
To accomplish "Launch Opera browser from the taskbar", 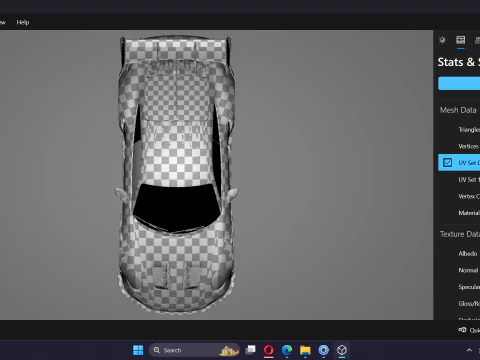I will (x=269, y=350).
